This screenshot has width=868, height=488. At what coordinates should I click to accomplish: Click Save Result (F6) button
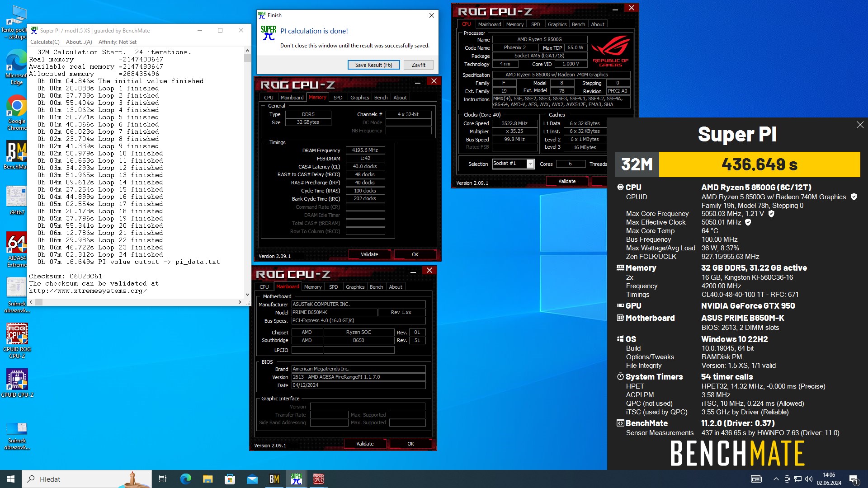(x=373, y=65)
